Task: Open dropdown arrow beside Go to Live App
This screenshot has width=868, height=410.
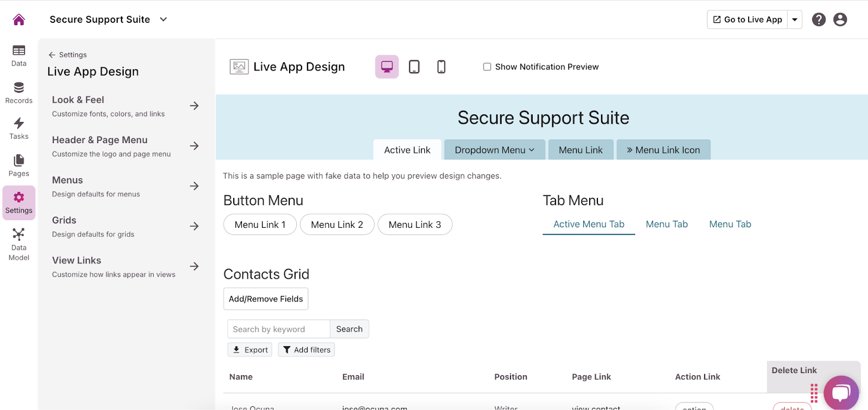Action: pyautogui.click(x=795, y=20)
